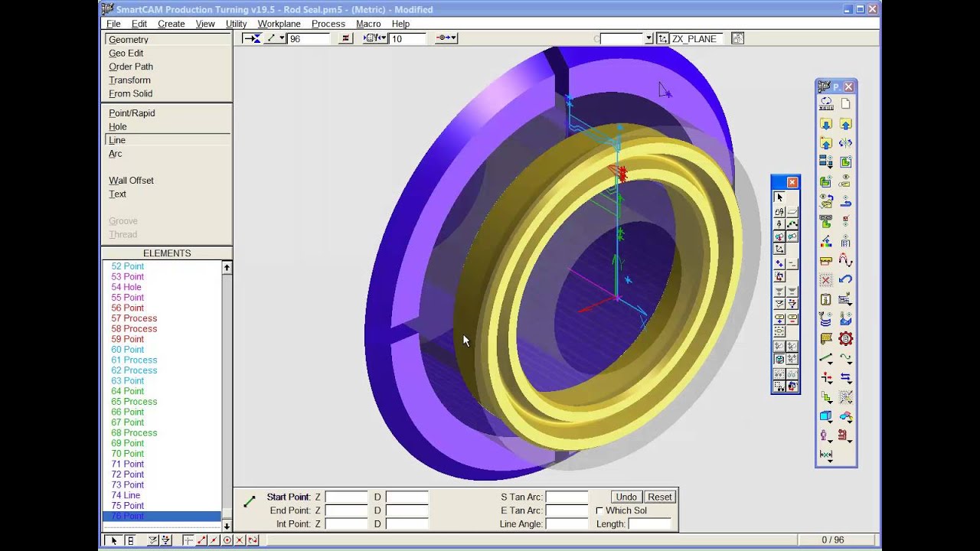Click the red icon right of the 96 field
This screenshot has width=980, height=551.
(x=345, y=38)
